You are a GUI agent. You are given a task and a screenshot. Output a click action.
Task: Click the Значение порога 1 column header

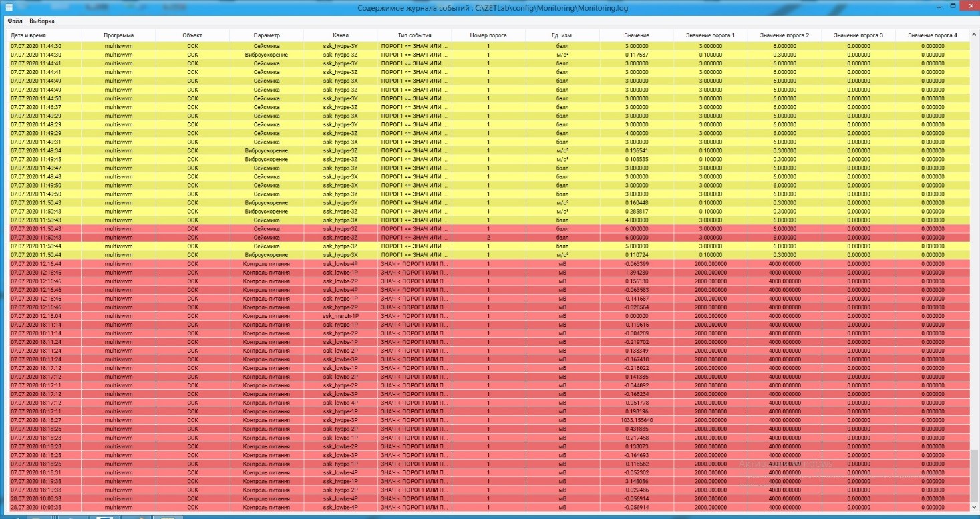click(x=711, y=35)
